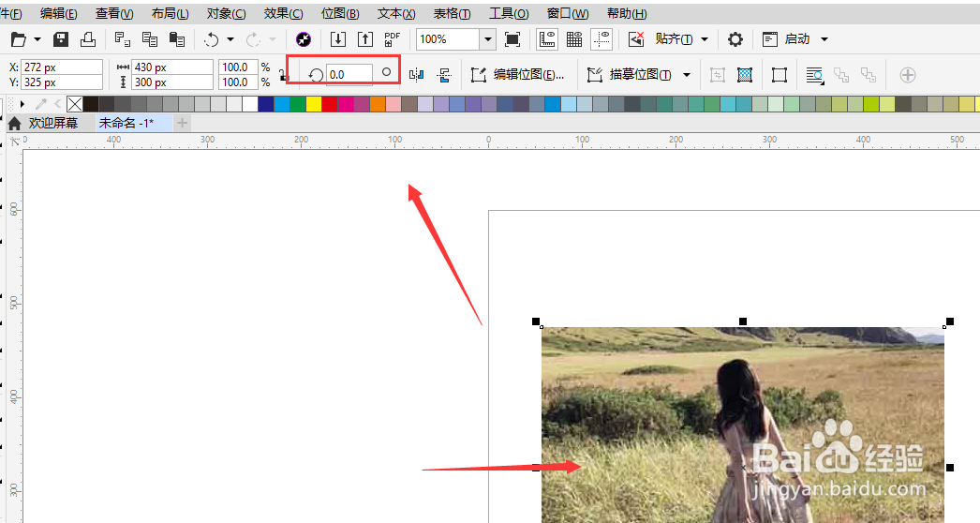This screenshot has height=523, width=980.
Task: Click the black round search content icon
Action: 304,39
